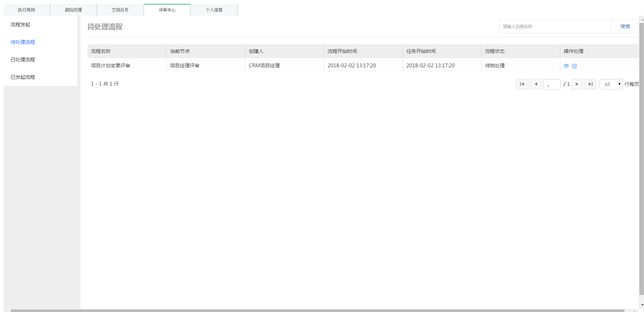The image size is (644, 312).
Task: Click the checkmark process icon in 操作处理
Action: tap(574, 66)
